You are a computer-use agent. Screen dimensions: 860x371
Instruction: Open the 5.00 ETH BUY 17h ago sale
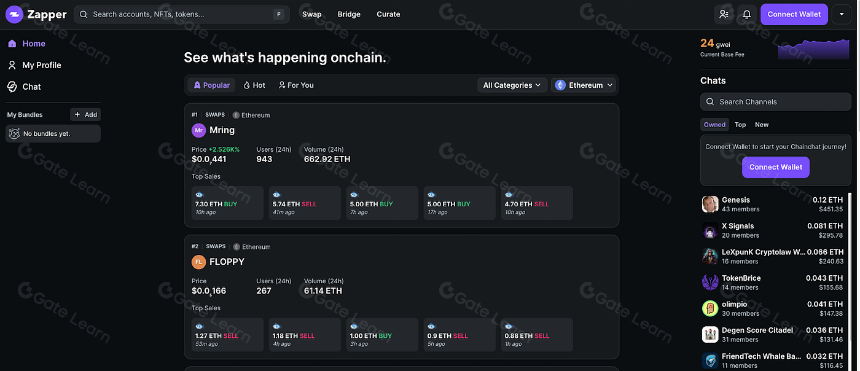(460, 203)
